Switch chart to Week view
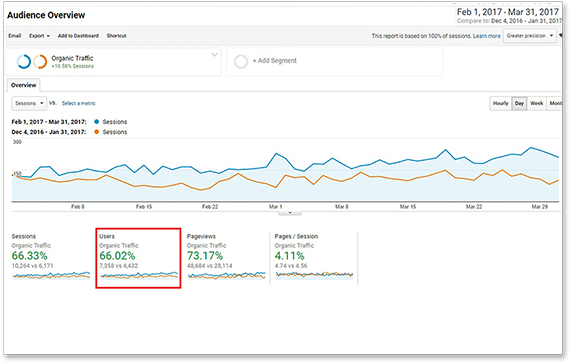The height and width of the screenshot is (362, 570). pos(537,103)
